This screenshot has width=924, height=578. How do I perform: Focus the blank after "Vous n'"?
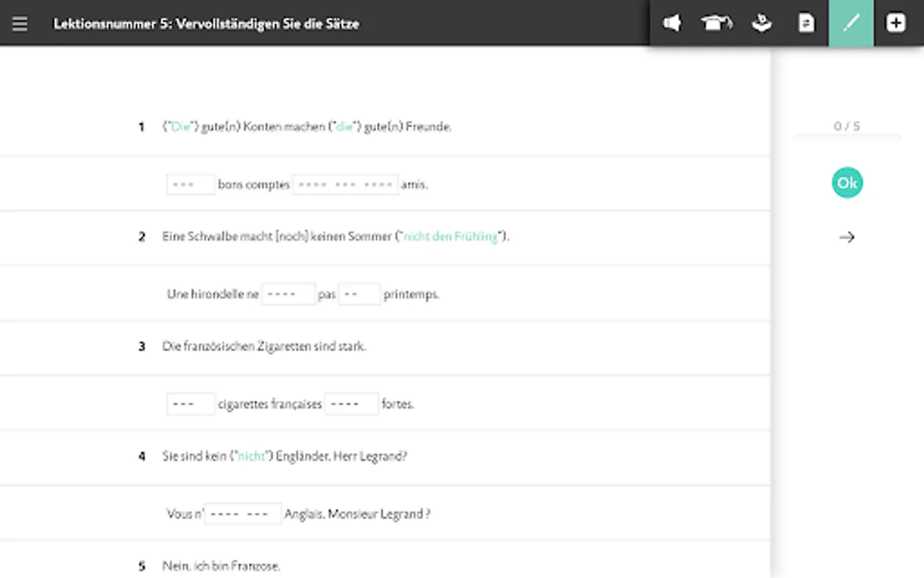(x=243, y=514)
